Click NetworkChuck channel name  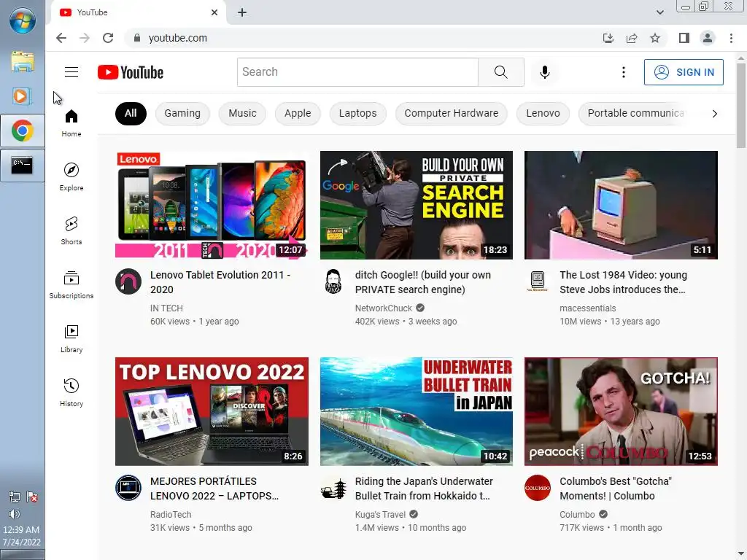pos(384,308)
